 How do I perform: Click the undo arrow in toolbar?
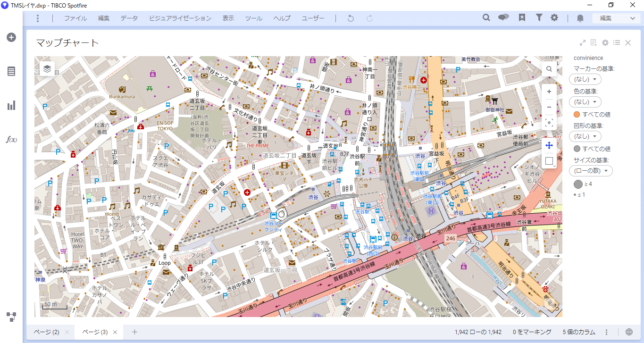coord(351,18)
